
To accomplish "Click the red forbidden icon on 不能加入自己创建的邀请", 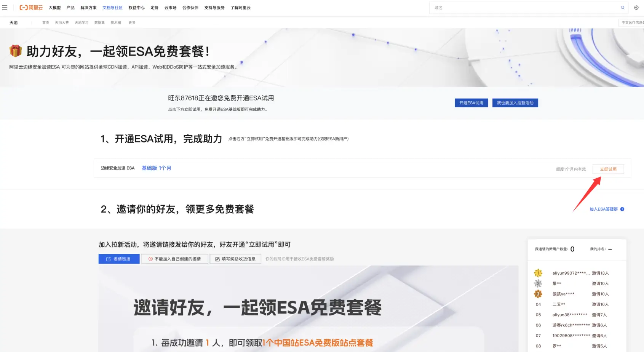I will (x=150, y=259).
